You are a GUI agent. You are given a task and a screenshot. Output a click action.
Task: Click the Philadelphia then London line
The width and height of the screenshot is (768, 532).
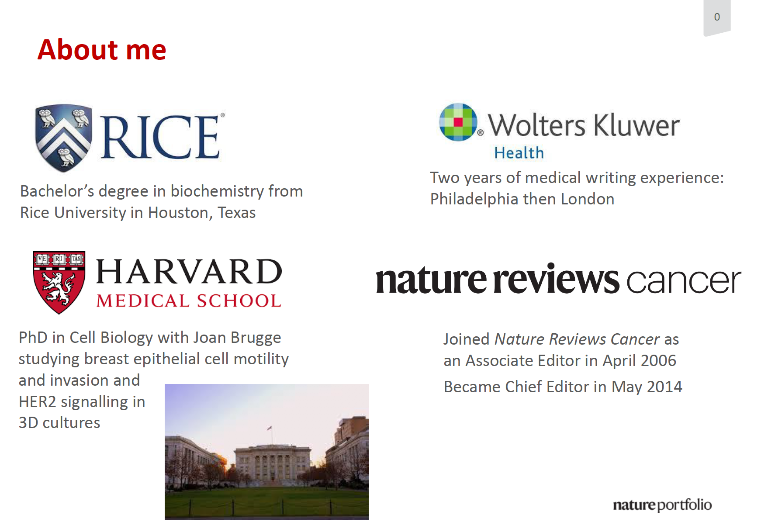pyautogui.click(x=522, y=199)
